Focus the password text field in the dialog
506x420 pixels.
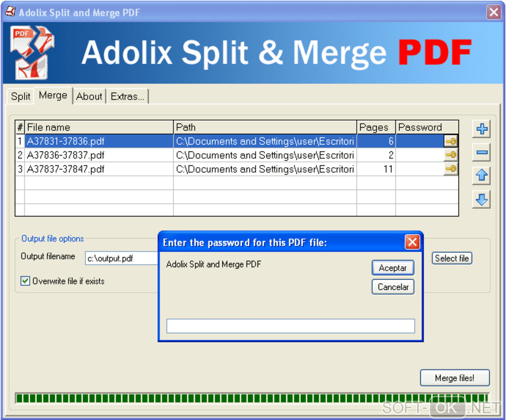290,326
